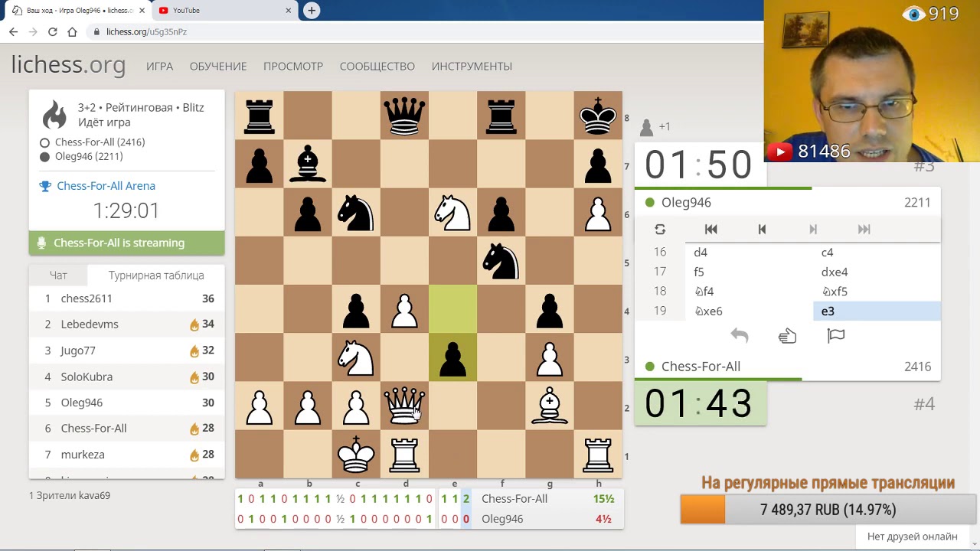Jump to first move button
The width and height of the screenshot is (980, 551).
(710, 230)
